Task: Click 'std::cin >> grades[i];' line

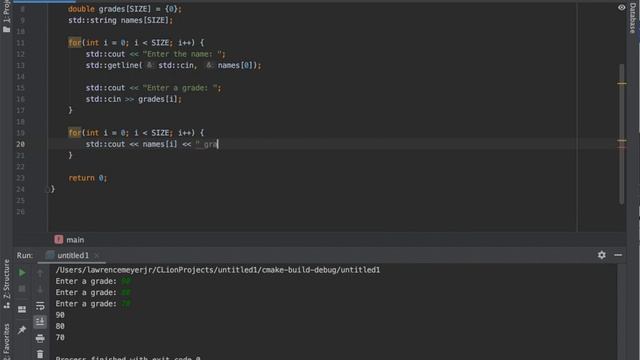Action: click(133, 99)
